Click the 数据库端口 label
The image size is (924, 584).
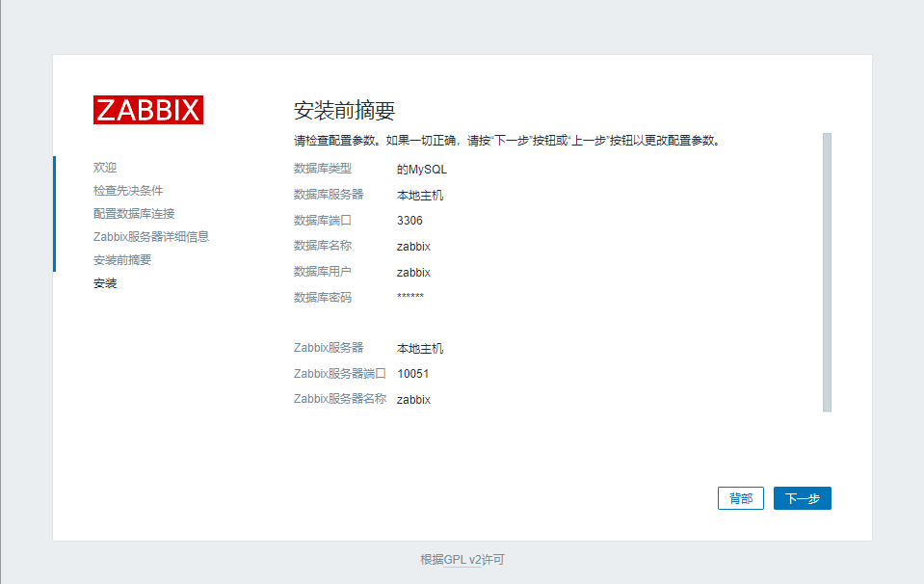(323, 221)
